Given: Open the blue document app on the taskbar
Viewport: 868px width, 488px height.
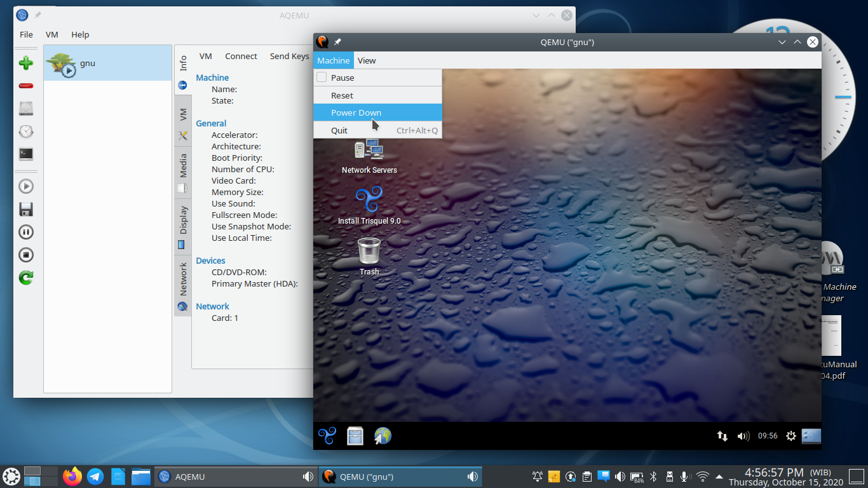Looking at the screenshot, I should pyautogui.click(x=118, y=476).
